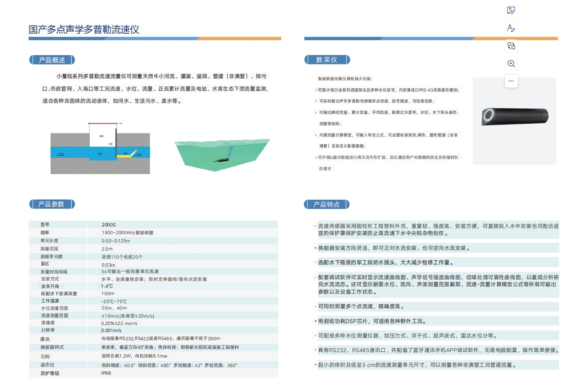Activate the zoom magnifier icon
The width and height of the screenshot is (587, 392).
pyautogui.click(x=511, y=63)
